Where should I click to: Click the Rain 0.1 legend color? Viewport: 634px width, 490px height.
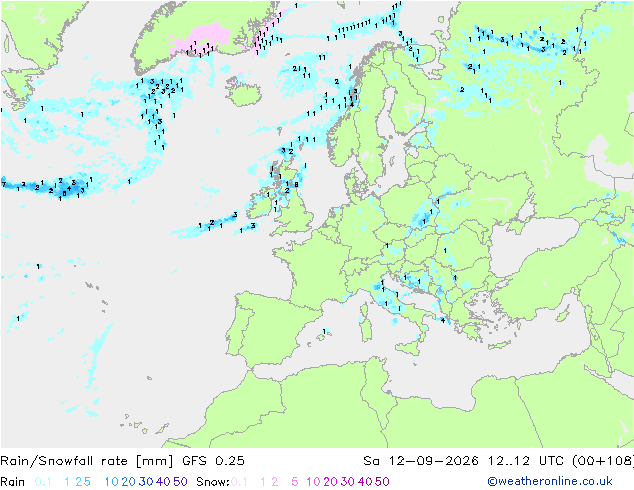tap(43, 482)
